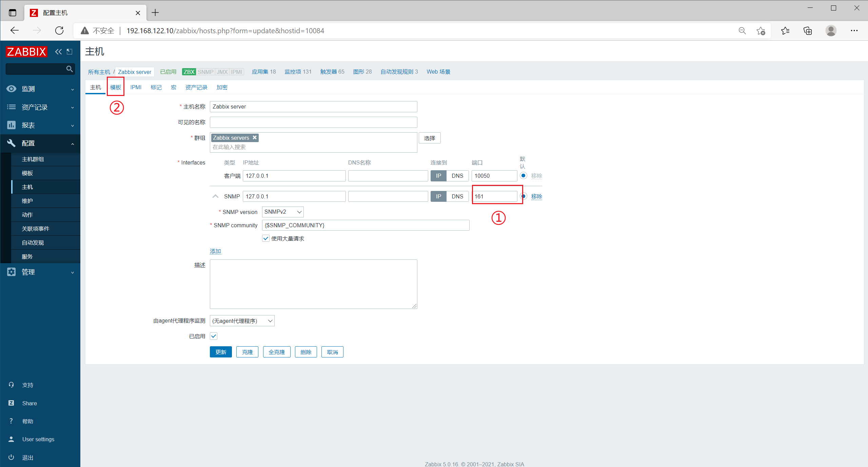Click the wrench icon beside 配置

11,143
